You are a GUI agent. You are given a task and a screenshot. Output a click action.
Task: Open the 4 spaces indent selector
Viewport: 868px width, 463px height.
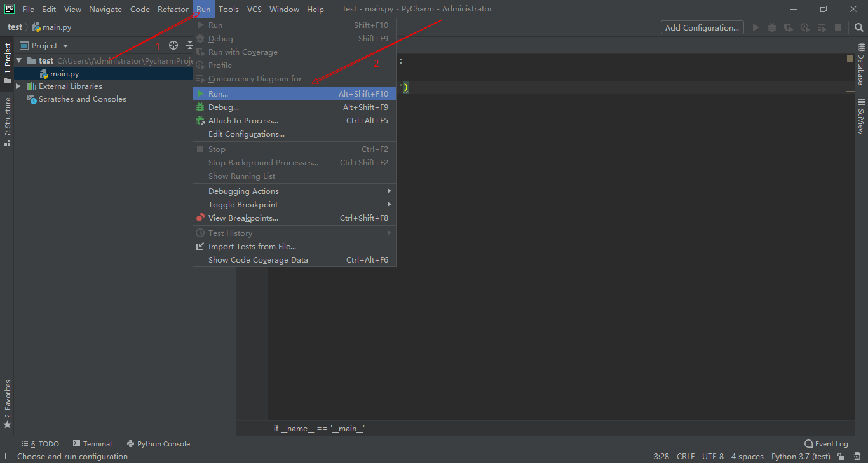(747, 456)
